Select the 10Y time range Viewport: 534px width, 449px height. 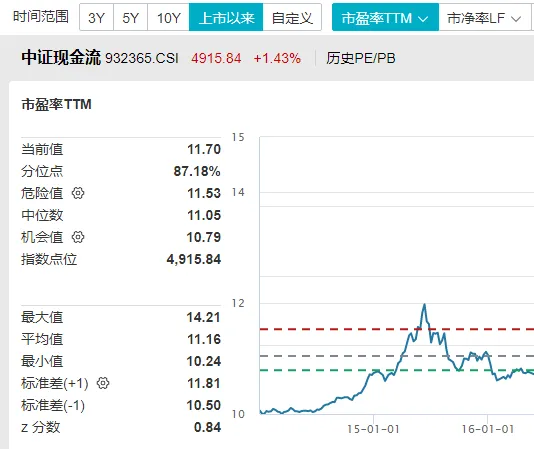(x=168, y=17)
